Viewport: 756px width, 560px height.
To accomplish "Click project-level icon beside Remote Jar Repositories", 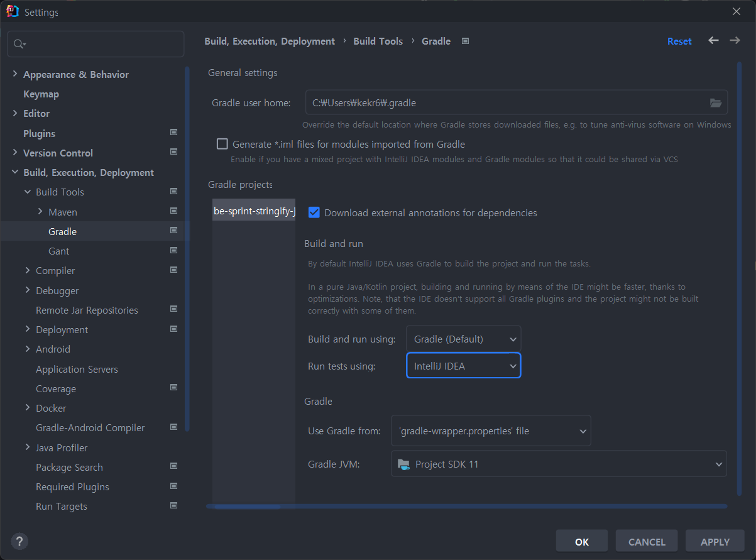I will tap(174, 309).
